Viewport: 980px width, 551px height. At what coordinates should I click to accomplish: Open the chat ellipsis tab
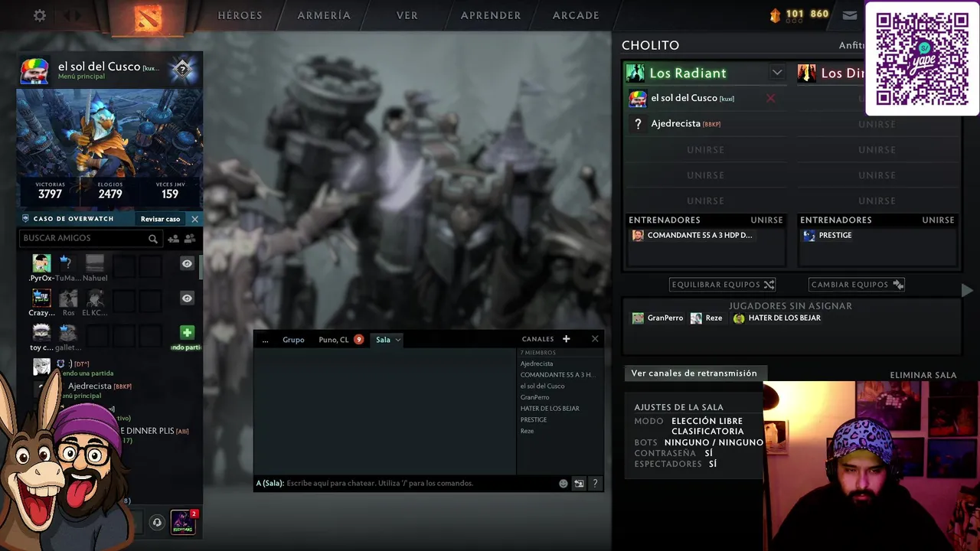tap(265, 340)
